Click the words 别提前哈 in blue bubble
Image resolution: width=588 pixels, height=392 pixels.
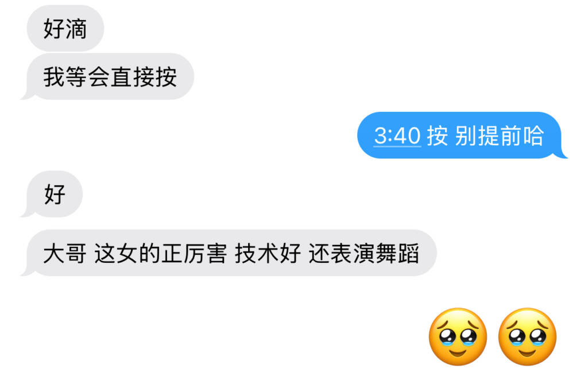click(x=499, y=135)
